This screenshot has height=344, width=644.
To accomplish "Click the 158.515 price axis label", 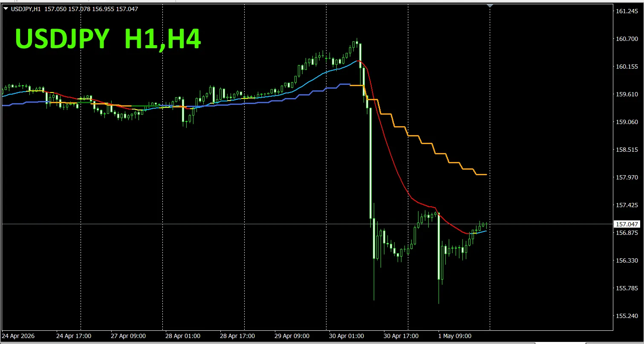I will [x=627, y=150].
